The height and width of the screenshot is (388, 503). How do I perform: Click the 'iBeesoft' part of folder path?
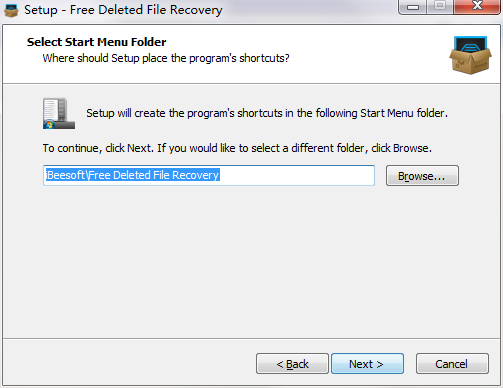pos(65,175)
